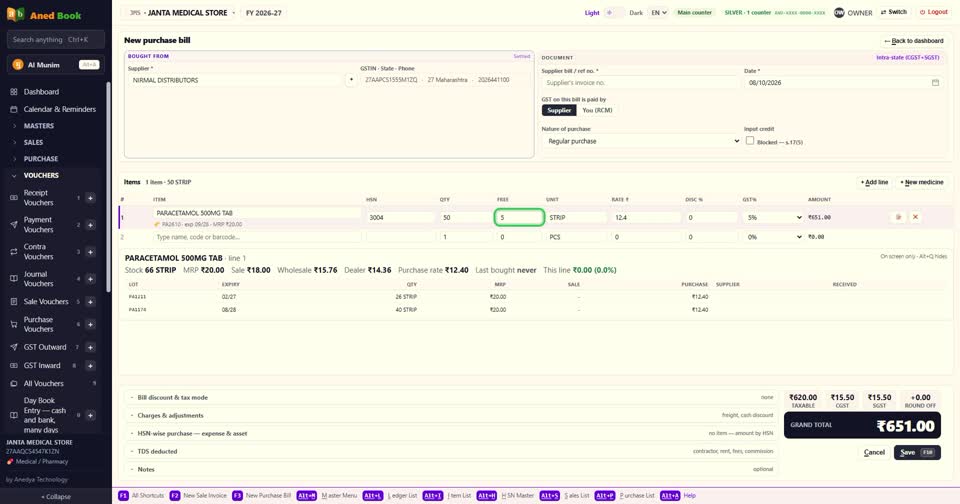Screen dimensions: 960x504
Task: Open Alt+L Ledger List shortcut
Action: (391, 495)
